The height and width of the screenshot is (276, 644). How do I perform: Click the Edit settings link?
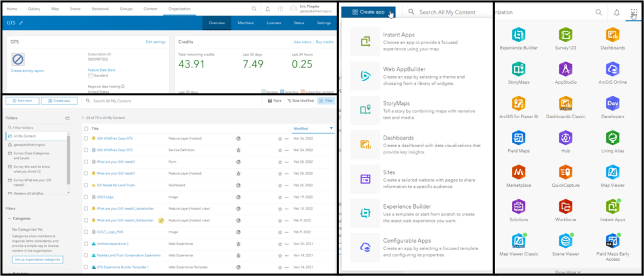point(156,42)
